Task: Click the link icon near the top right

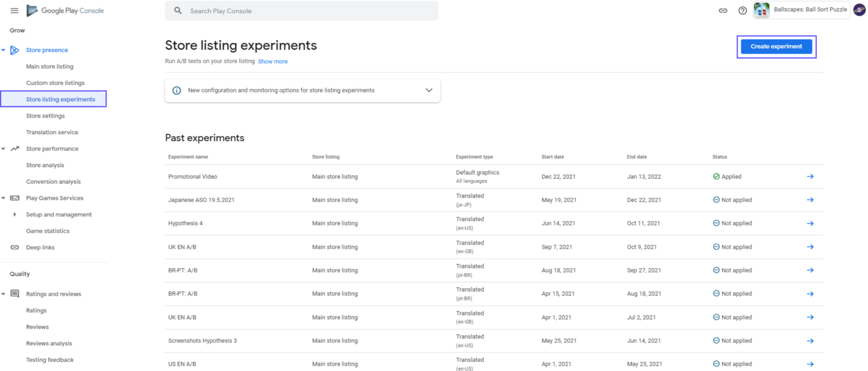Action: 723,10
